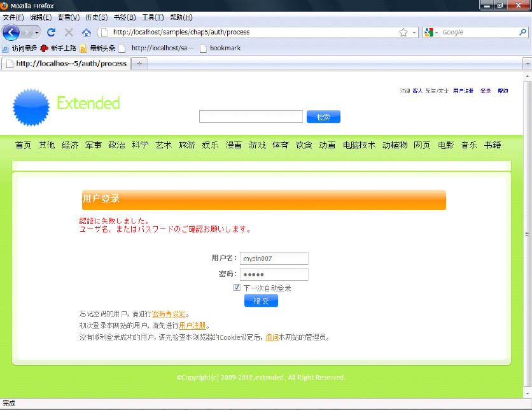Go to the 其他 category
Viewport: 532px width, 410px height.
(47, 145)
